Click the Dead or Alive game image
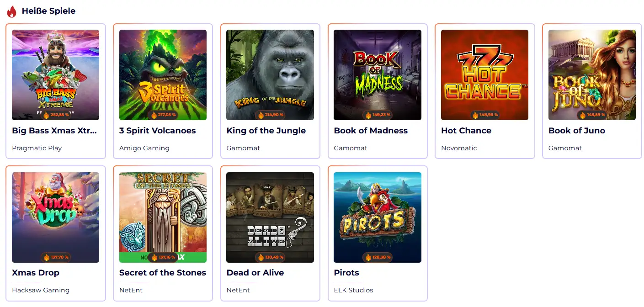Image resolution: width=644 pixels, height=307 pixels. click(270, 217)
